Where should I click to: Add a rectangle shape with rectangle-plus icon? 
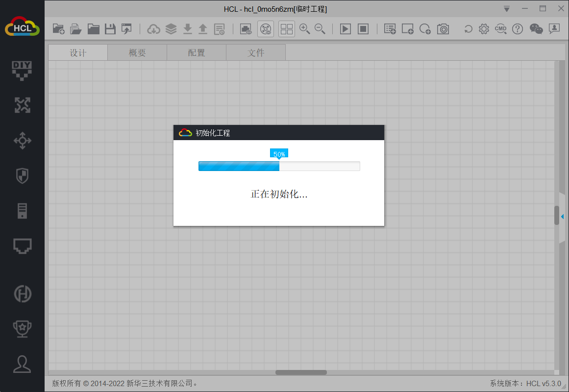tap(408, 29)
